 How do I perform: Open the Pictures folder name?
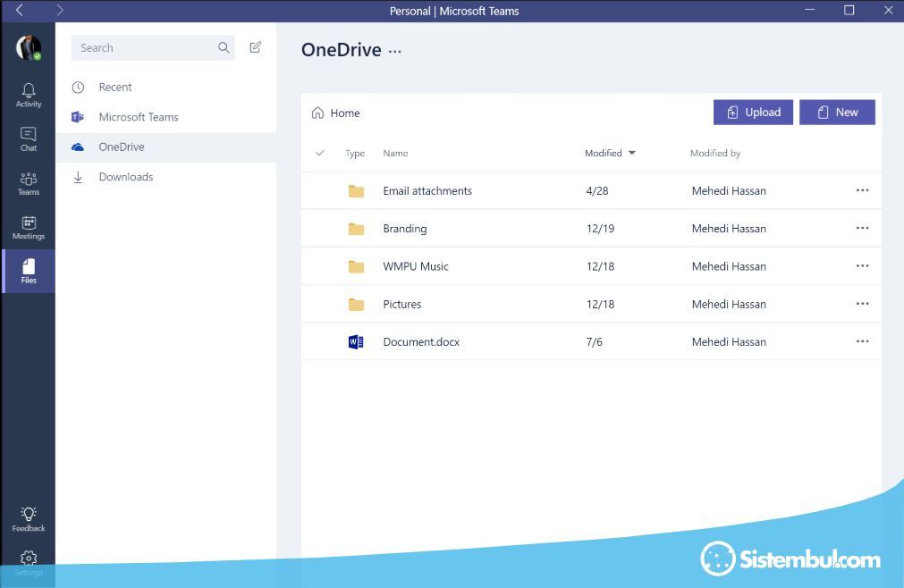pyautogui.click(x=401, y=304)
